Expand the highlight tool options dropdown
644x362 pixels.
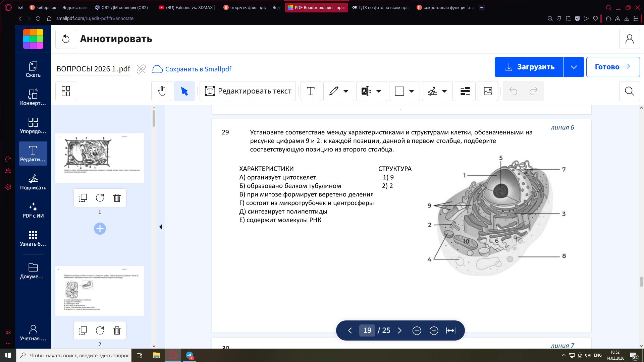tap(379, 91)
